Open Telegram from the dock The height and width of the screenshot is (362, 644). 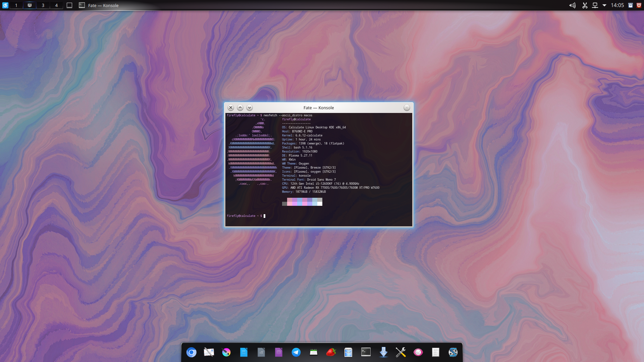[296, 352]
